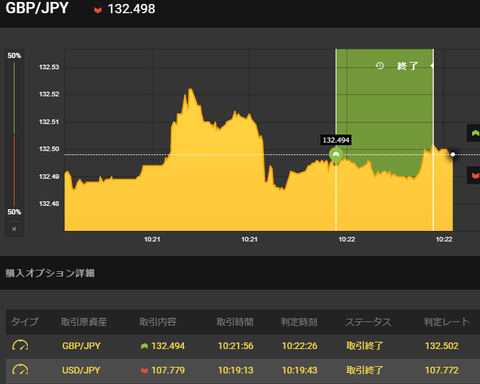Click the 判定時刻 column header
The height and width of the screenshot is (384, 480).
(x=299, y=322)
